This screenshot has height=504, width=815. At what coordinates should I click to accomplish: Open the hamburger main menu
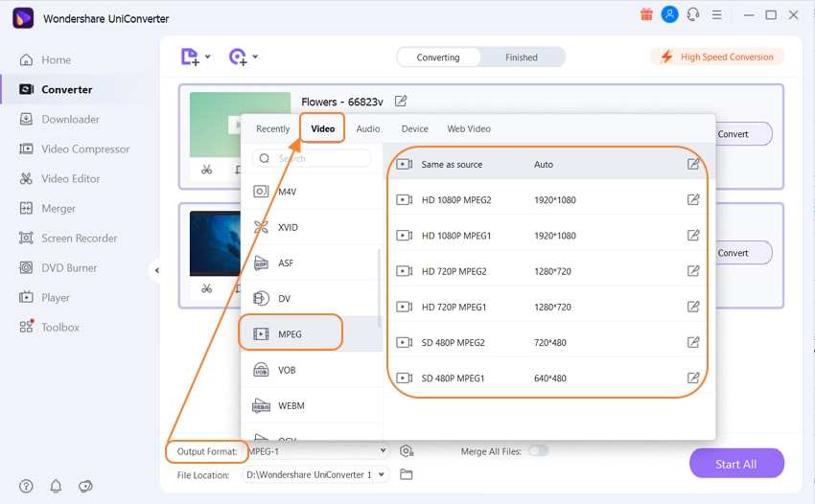click(x=717, y=15)
